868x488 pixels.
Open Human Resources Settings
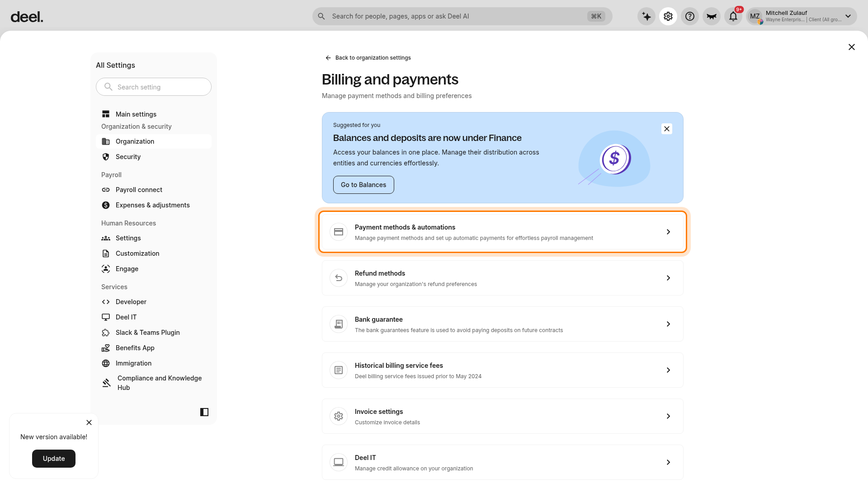154,238
